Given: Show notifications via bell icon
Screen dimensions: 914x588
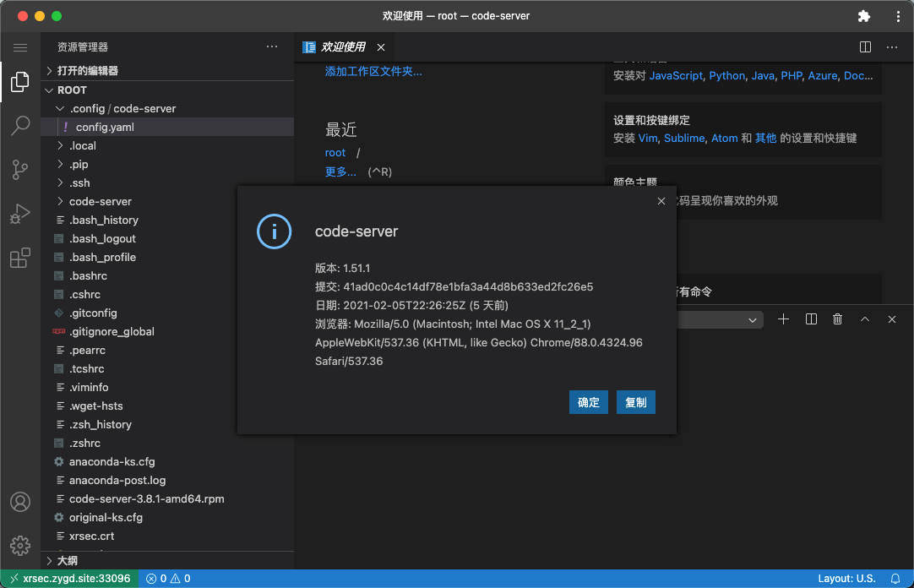Looking at the screenshot, I should 895,579.
